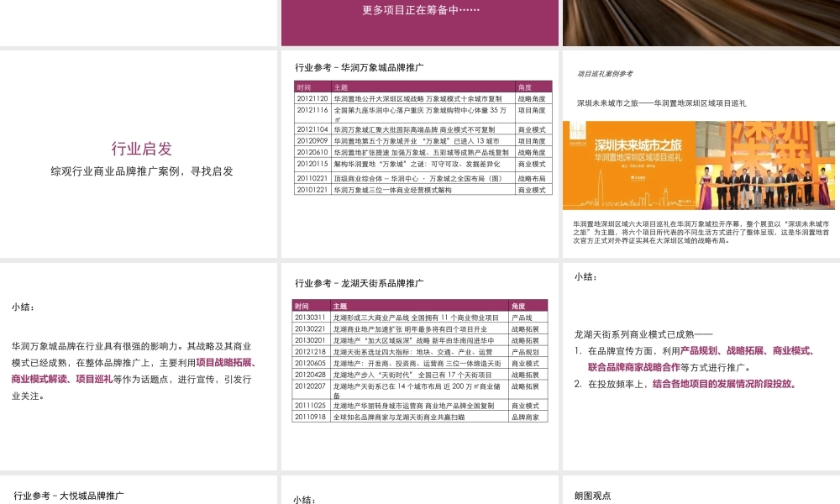Click the row dated 20120207 in 龙湖 table
The image size is (840, 504).
pos(420,390)
